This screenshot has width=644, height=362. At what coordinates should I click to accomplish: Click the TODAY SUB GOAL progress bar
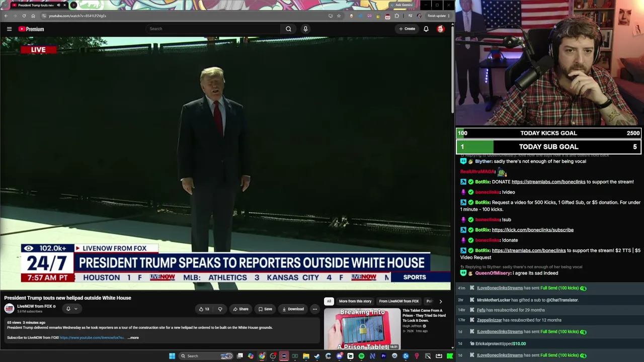click(x=548, y=147)
